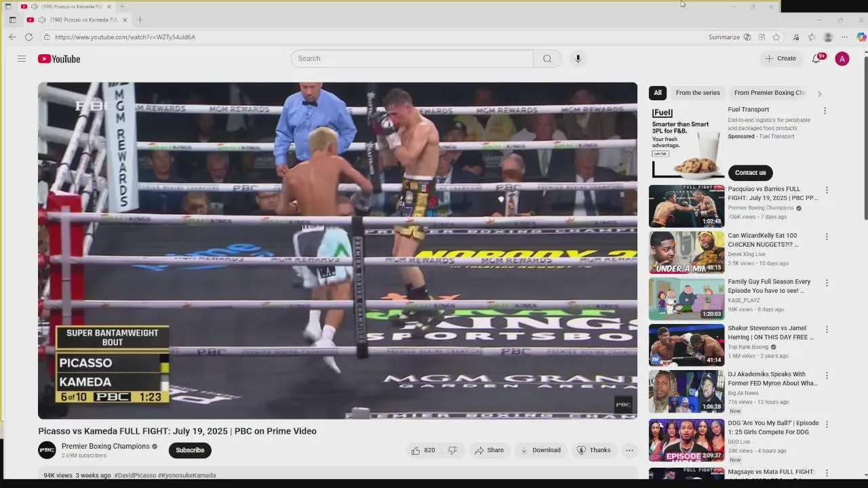
Task: Switch to the Picasso vs Kameda tab in background window
Action: 66,6
